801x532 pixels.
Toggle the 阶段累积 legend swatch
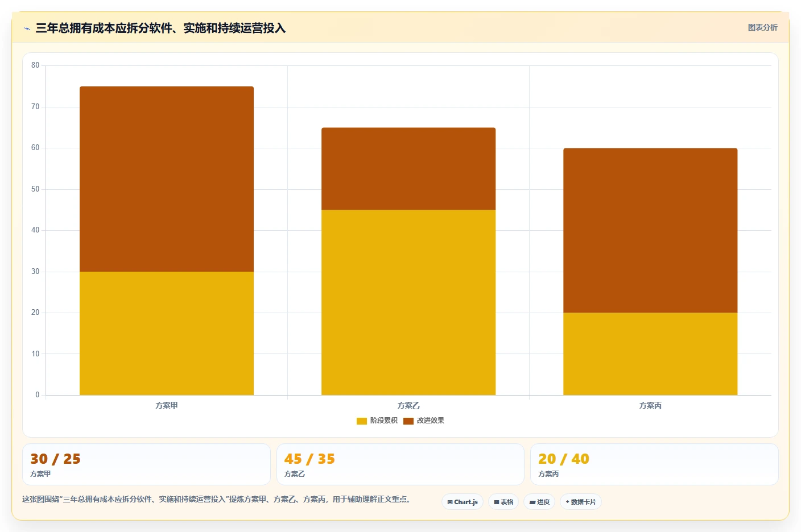click(362, 421)
